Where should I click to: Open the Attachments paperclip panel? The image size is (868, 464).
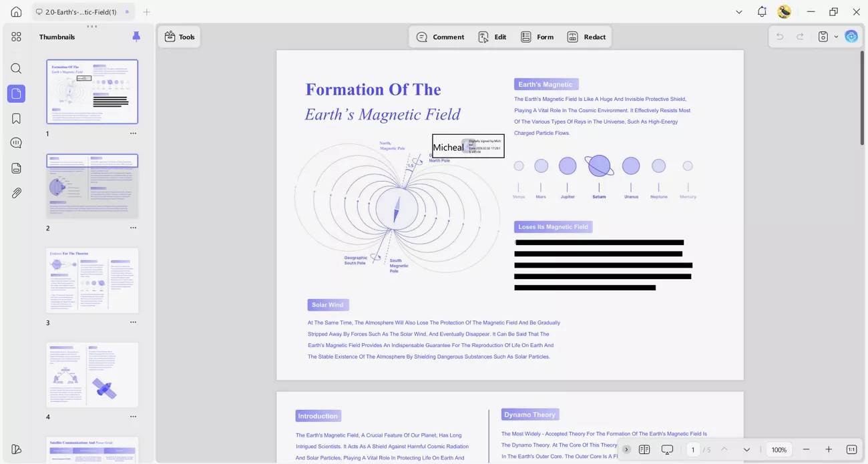pyautogui.click(x=16, y=193)
